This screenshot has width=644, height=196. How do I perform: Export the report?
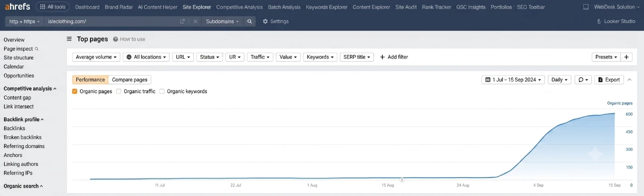coord(609,80)
